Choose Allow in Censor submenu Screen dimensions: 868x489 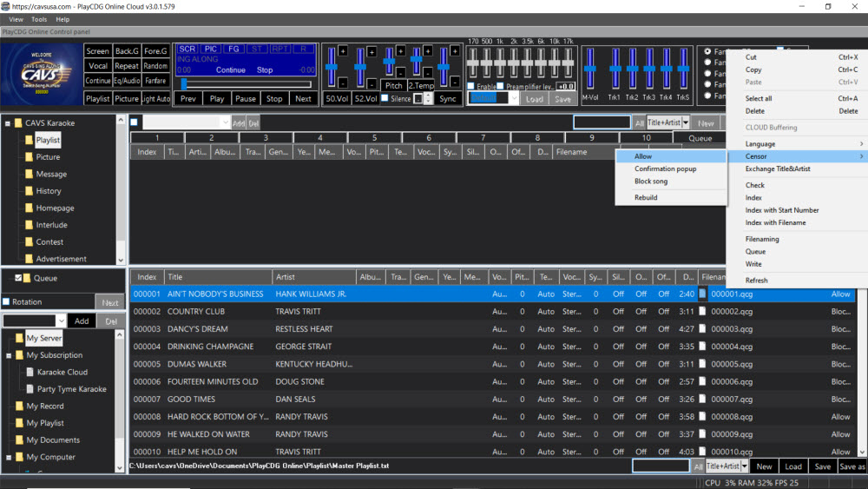671,156
